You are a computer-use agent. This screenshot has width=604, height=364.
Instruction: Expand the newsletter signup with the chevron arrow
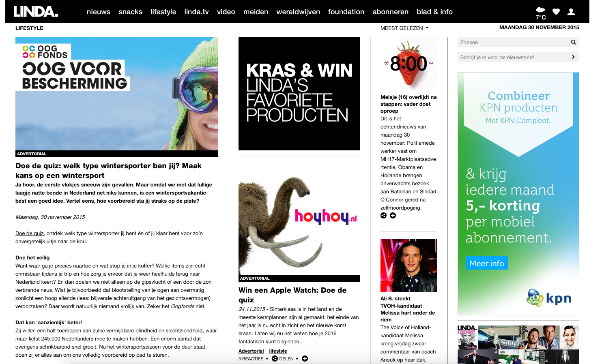pos(574,58)
